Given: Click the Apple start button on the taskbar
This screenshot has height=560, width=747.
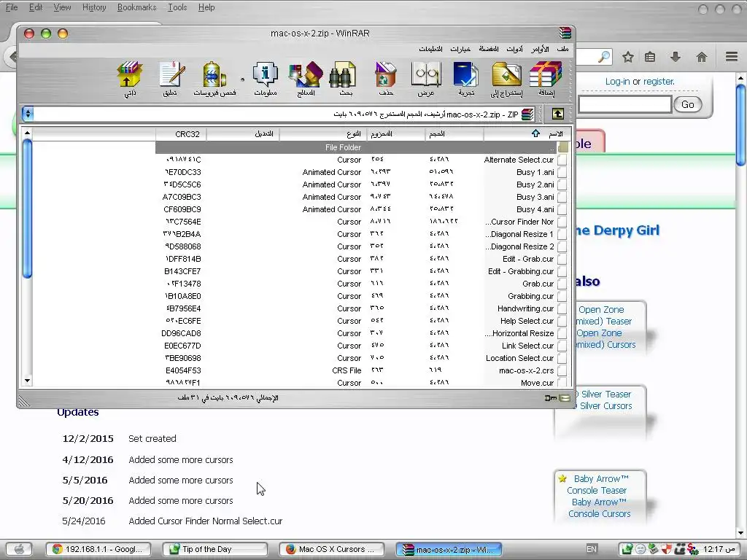Looking at the screenshot, I should [x=19, y=549].
